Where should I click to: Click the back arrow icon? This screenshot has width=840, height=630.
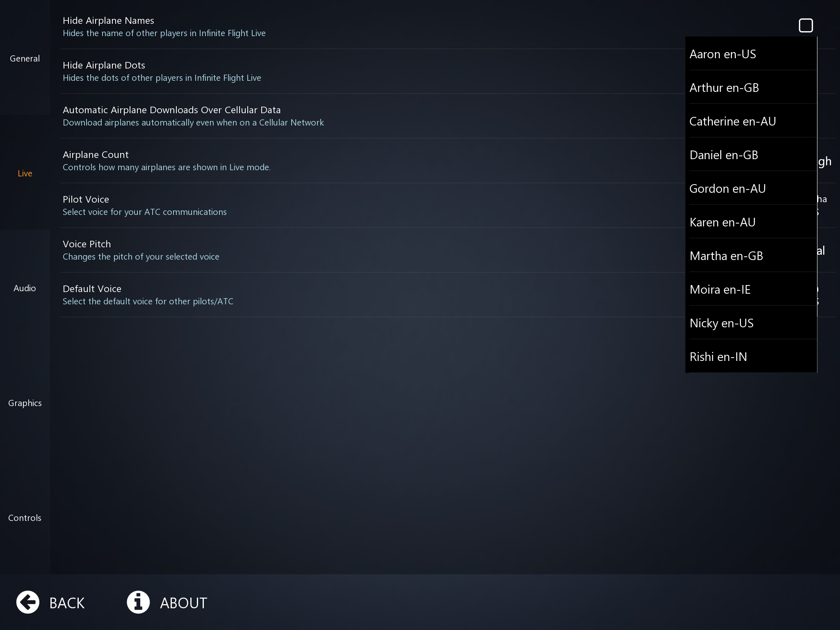pyautogui.click(x=28, y=602)
